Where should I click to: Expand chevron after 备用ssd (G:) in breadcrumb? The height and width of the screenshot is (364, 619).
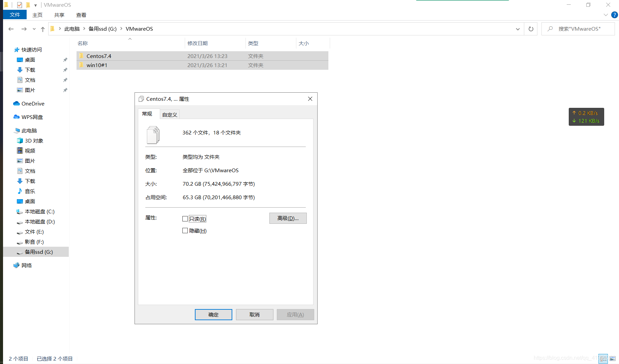121,29
